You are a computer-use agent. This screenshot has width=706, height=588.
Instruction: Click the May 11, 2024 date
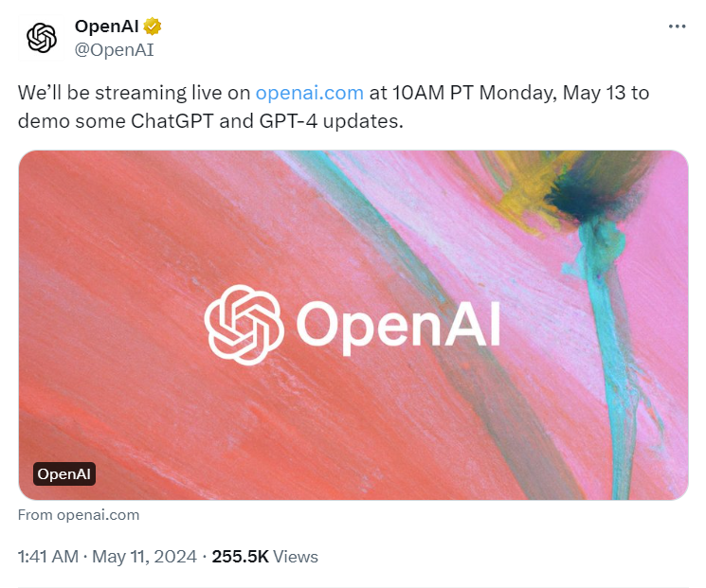144,557
